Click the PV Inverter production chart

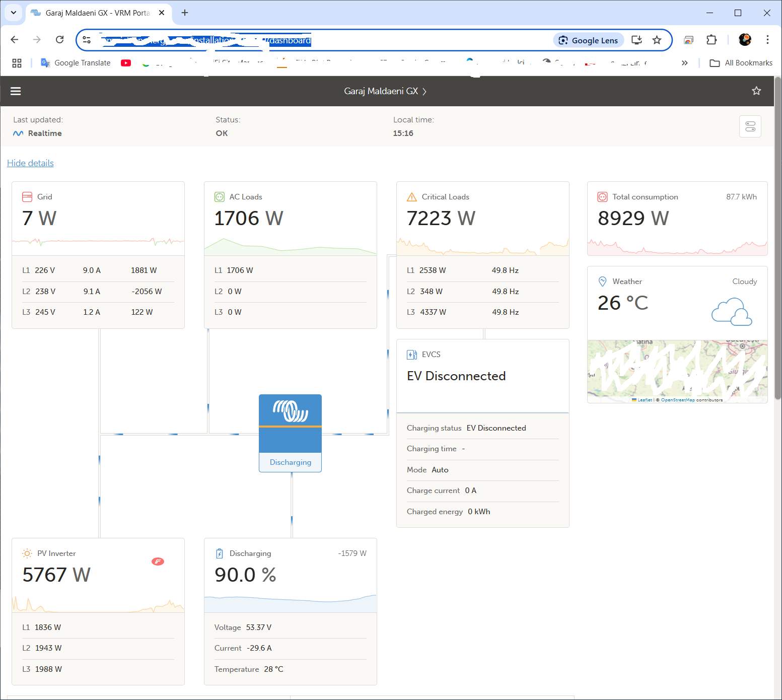click(98, 604)
